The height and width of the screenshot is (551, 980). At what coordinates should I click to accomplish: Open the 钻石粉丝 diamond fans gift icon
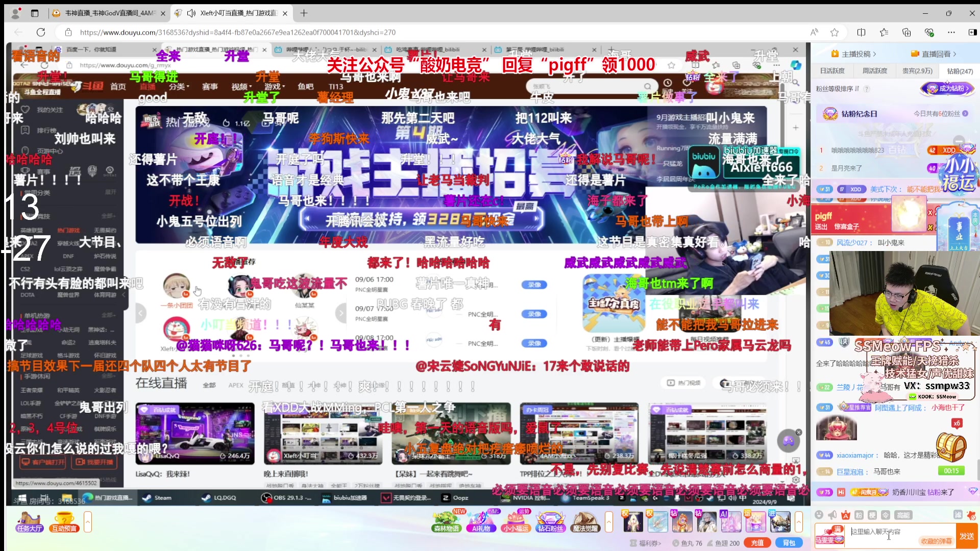pyautogui.click(x=550, y=522)
